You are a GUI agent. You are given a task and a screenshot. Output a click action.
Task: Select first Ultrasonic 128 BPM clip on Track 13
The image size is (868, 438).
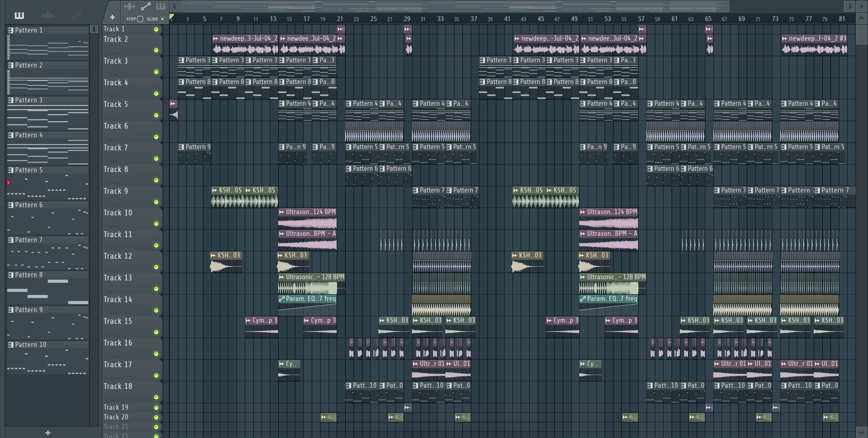coord(311,283)
